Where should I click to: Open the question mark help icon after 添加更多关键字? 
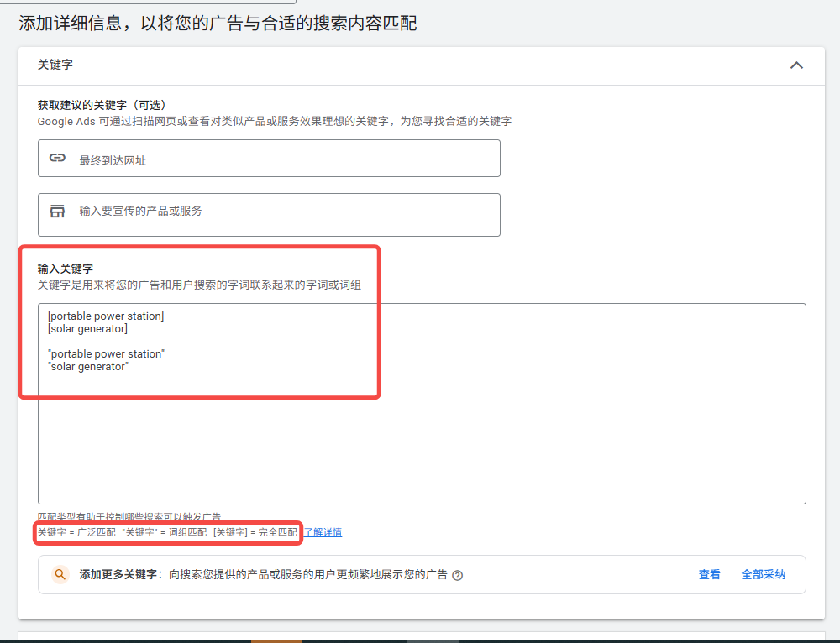[x=456, y=575]
